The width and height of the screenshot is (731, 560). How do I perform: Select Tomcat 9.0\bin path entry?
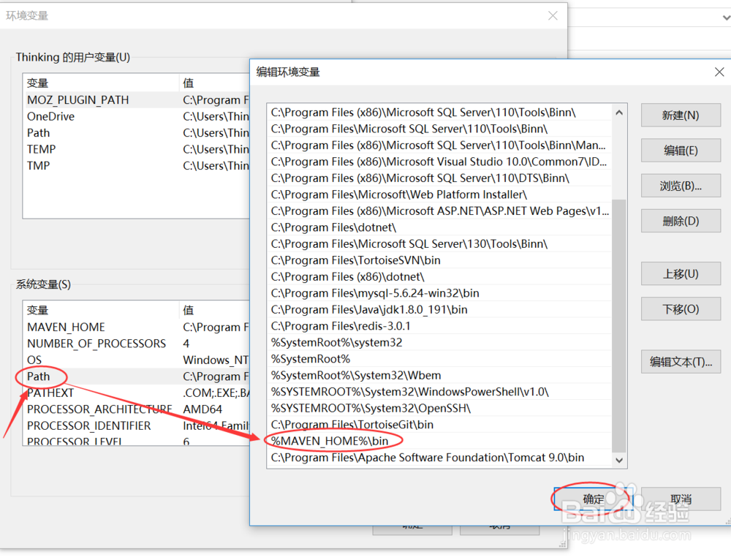pos(439,458)
